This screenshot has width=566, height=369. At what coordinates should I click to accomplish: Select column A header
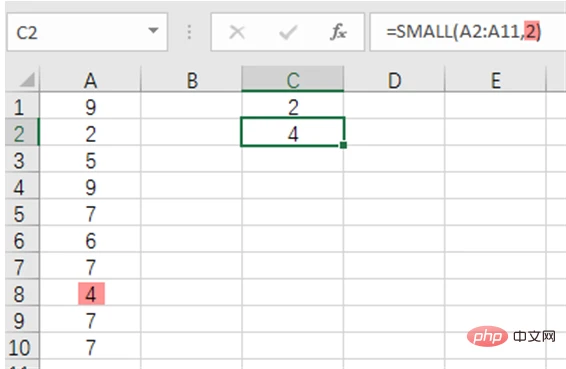click(90, 80)
